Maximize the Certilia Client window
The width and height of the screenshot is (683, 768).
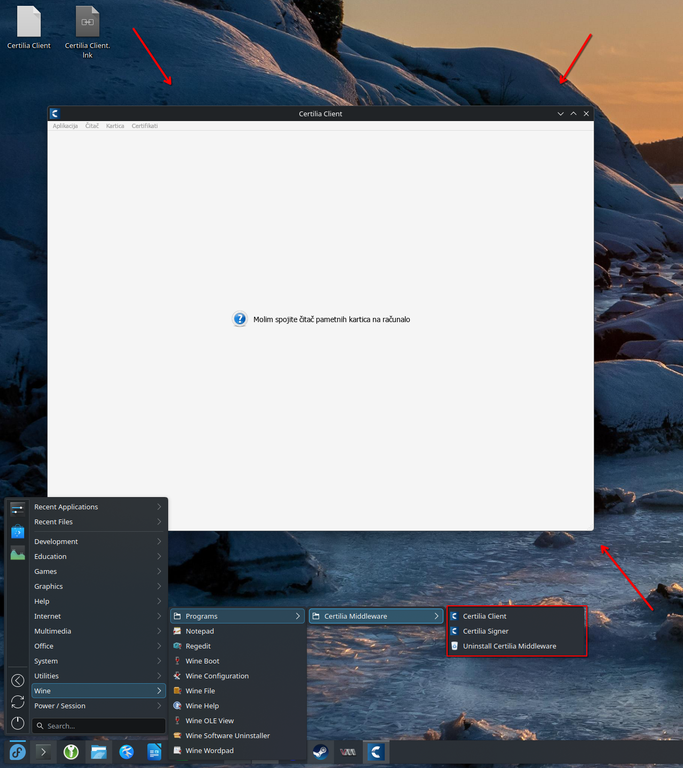573,114
